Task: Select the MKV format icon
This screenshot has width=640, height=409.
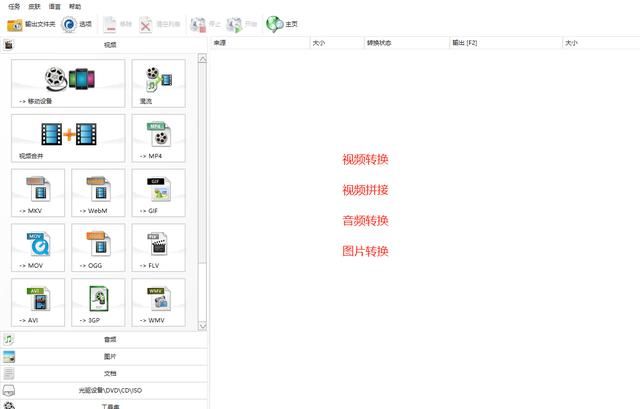Action: [x=39, y=193]
